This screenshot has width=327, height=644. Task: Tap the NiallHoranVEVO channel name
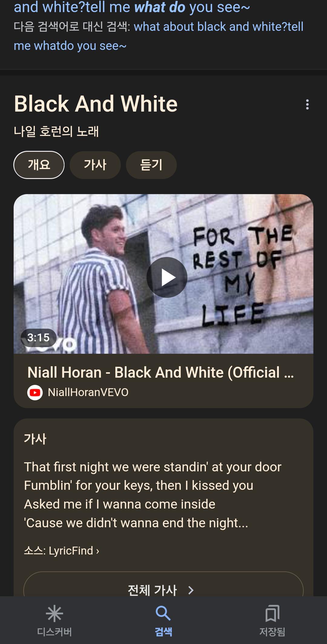(88, 392)
